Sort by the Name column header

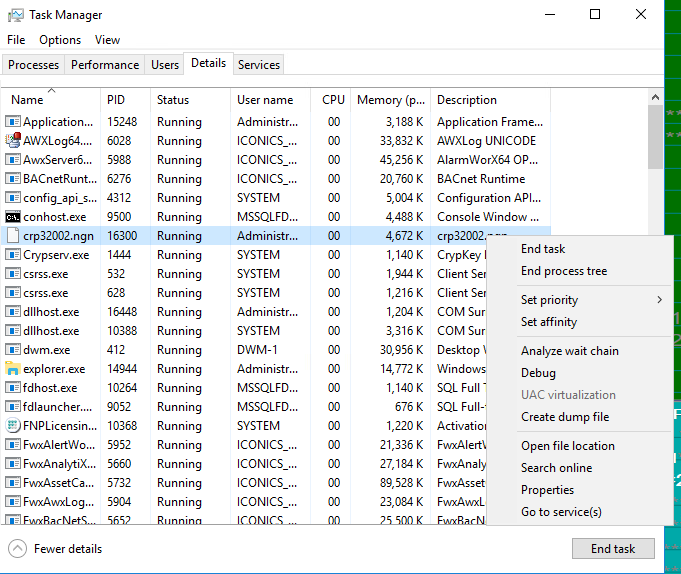point(51,100)
